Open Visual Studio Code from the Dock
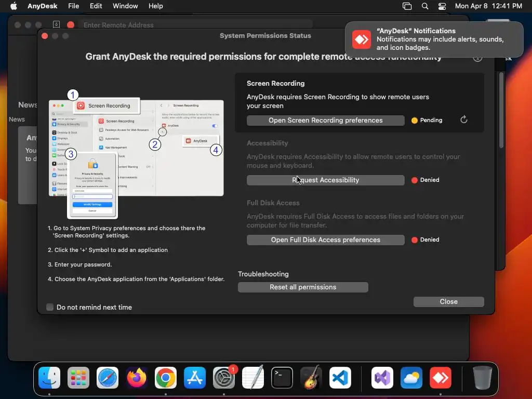Viewport: 532px width, 399px height. (x=340, y=377)
